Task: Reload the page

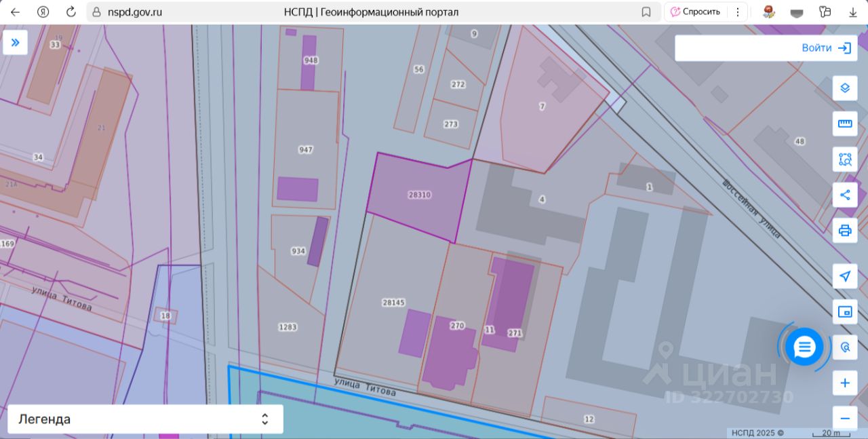Action: 71,12
